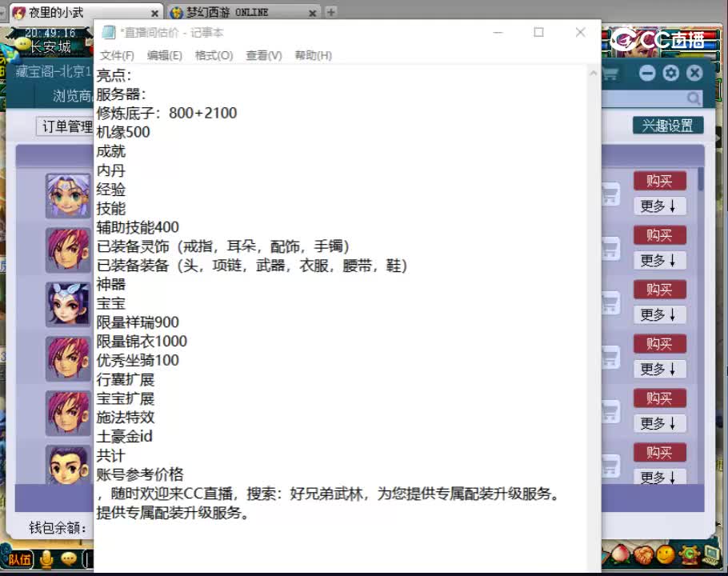The height and width of the screenshot is (576, 728).
Task: Minimize the 藏宝阁 panel with the round minus icon
Action: tap(646, 73)
